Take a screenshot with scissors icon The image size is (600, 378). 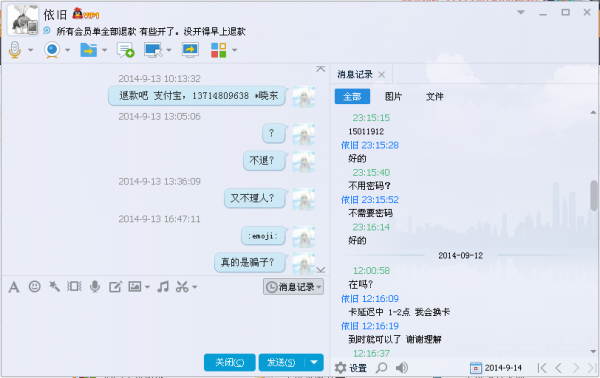pyautogui.click(x=182, y=287)
